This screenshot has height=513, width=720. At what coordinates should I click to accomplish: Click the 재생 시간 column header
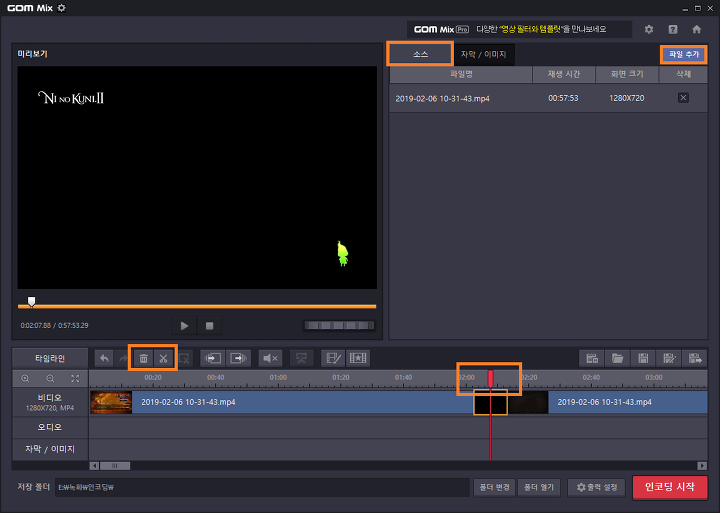coord(564,74)
